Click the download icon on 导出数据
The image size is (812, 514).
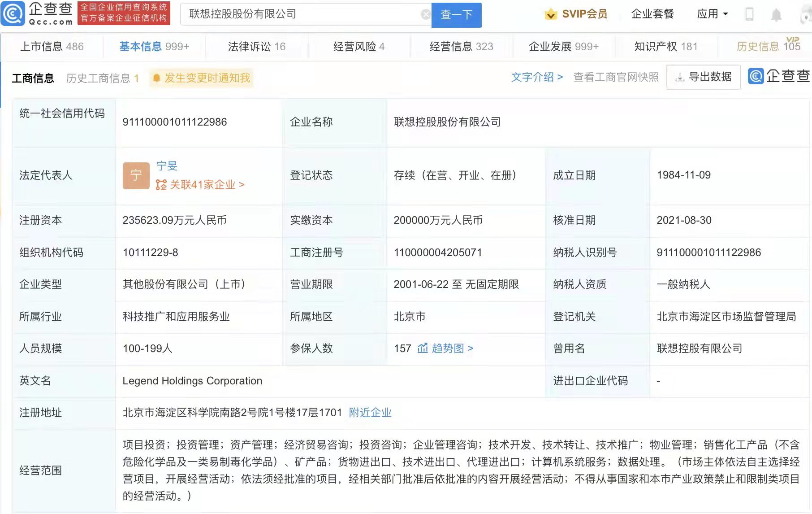[x=680, y=77]
